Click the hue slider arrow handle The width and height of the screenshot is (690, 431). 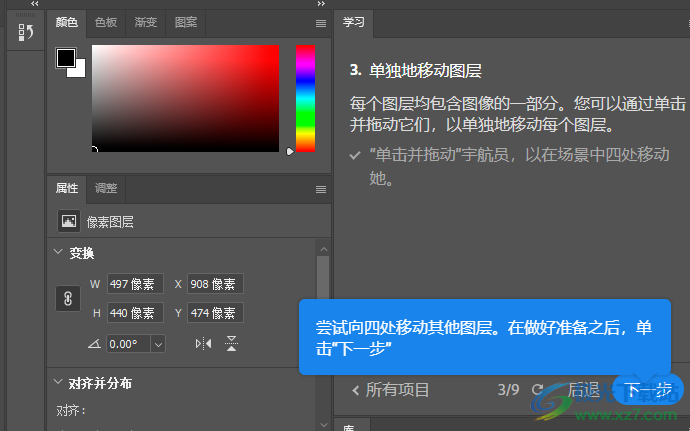290,151
